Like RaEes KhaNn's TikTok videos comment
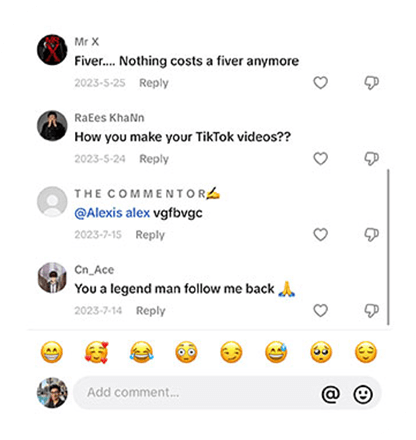 click(321, 159)
